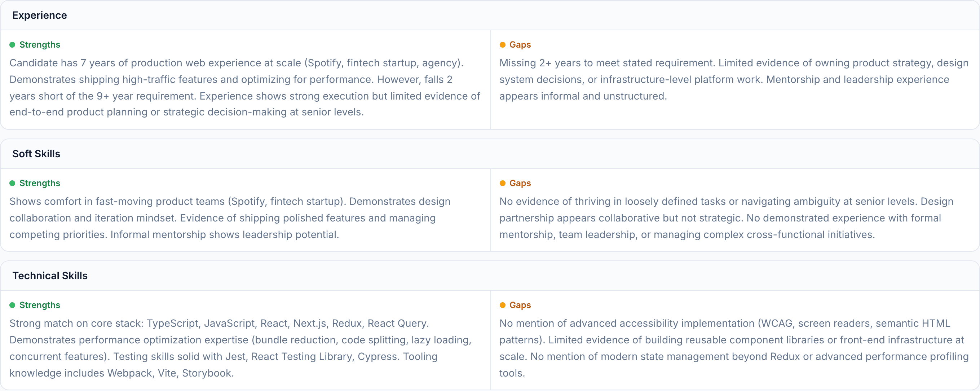The image size is (980, 391).
Task: Click the text about loosely defined tasks ambiguity
Action: 726,218
